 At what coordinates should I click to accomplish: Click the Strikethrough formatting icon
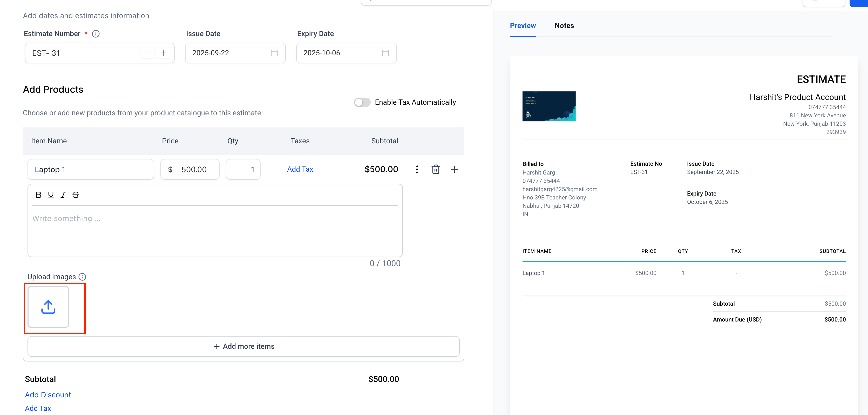point(76,195)
